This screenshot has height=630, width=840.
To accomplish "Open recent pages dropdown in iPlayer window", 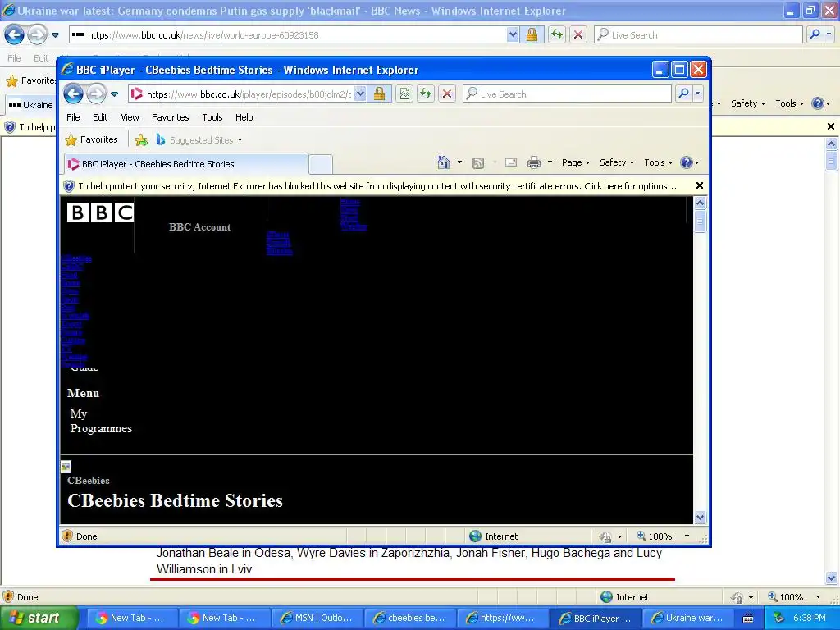I will (x=115, y=94).
